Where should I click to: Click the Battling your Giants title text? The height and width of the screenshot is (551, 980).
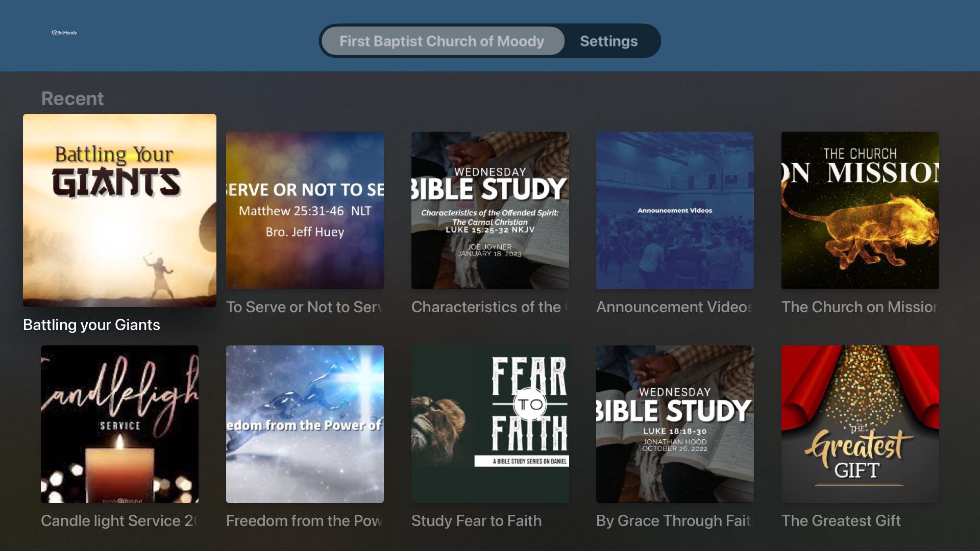[91, 325]
